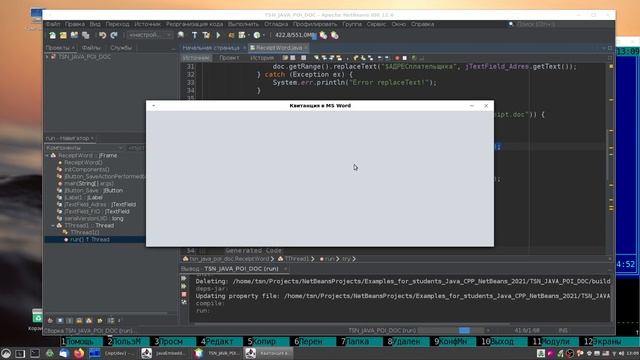
Task: Click the 4 Редакт function key button
Action: click(222, 341)
